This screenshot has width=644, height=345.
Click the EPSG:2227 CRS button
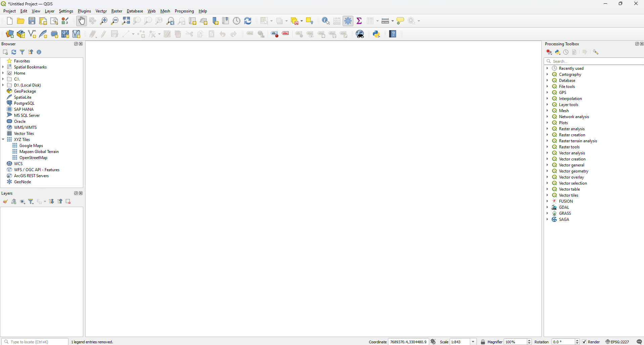pos(617,342)
